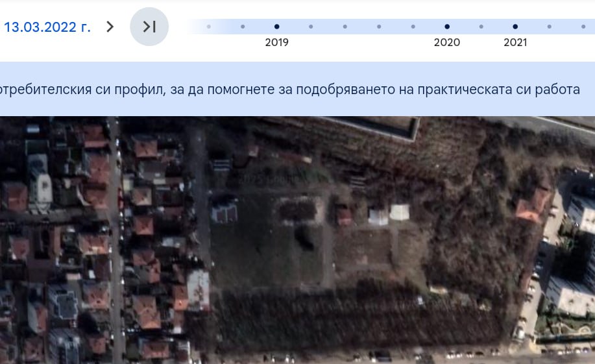Screen dimensions: 595x364
Task: Select the timeline dot above 2021
Action: (515, 27)
